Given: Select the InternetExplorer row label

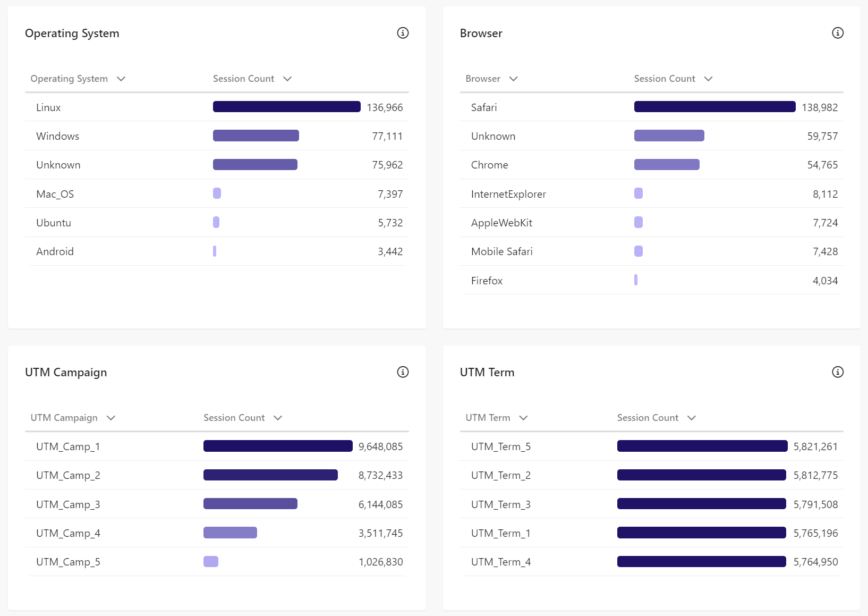Looking at the screenshot, I should [508, 194].
